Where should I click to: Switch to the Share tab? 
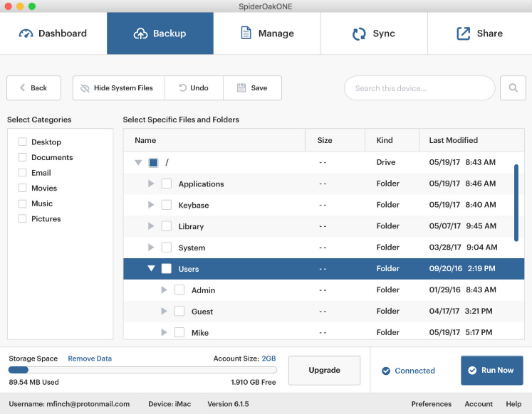(480, 33)
